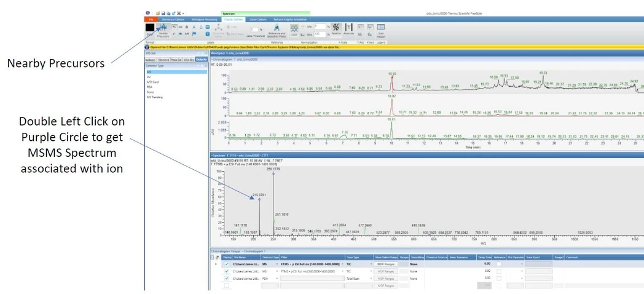Click the FreeStyle application logo icon

[x=148, y=13]
